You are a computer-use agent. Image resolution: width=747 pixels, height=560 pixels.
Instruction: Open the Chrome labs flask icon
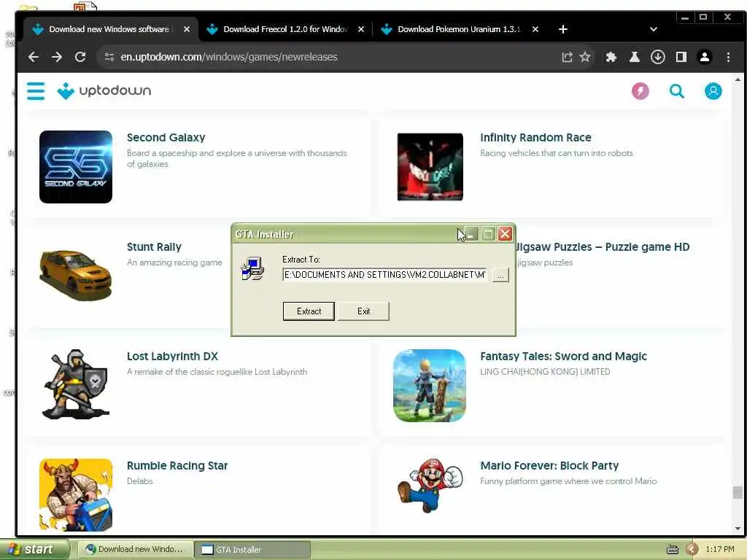point(634,57)
